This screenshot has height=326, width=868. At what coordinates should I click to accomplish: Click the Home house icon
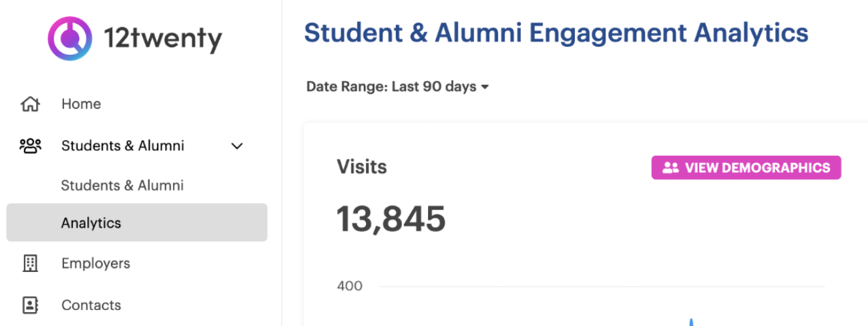pos(30,104)
